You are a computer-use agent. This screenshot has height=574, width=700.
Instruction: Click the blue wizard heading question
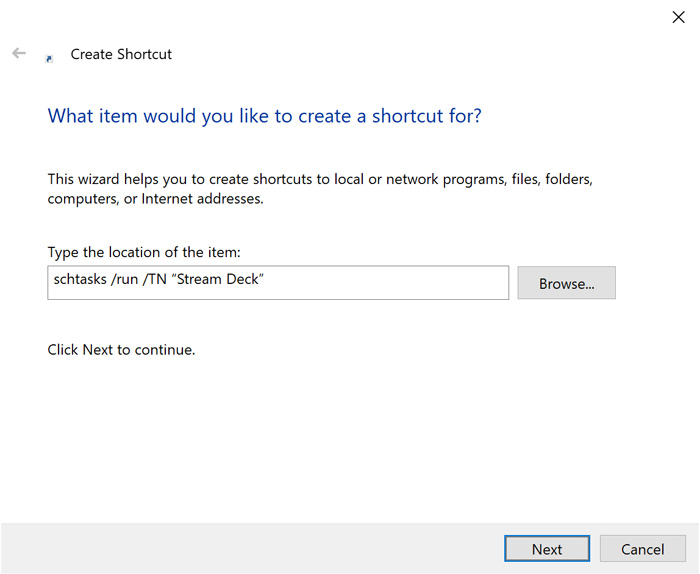click(x=264, y=116)
